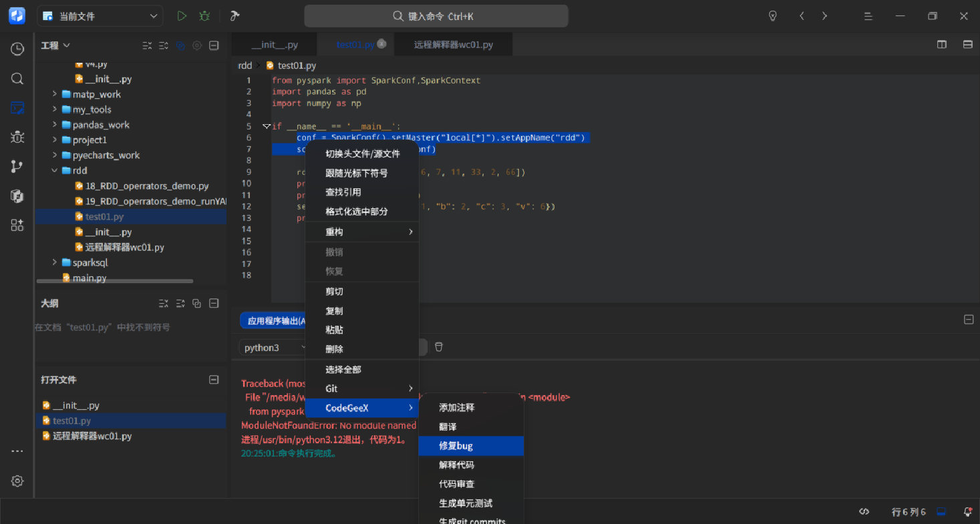Select 格式化选中部分 in the context menu
Viewport: 980px width, 524px height.
362,212
